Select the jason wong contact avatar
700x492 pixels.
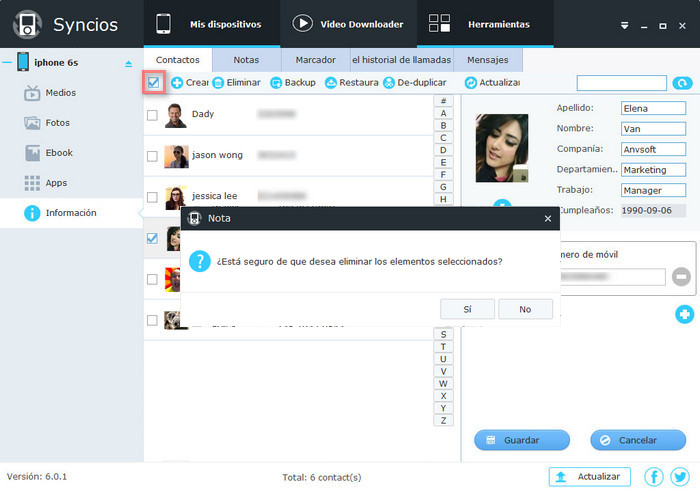pos(176,156)
